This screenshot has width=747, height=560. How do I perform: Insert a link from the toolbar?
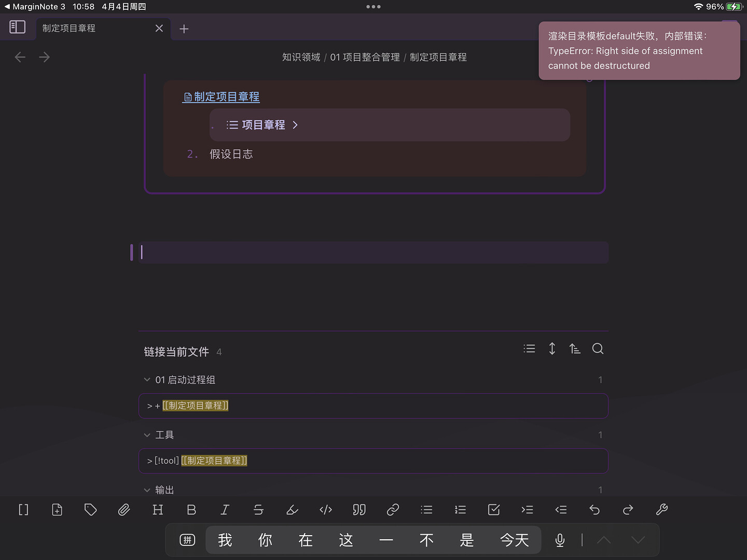click(x=393, y=510)
